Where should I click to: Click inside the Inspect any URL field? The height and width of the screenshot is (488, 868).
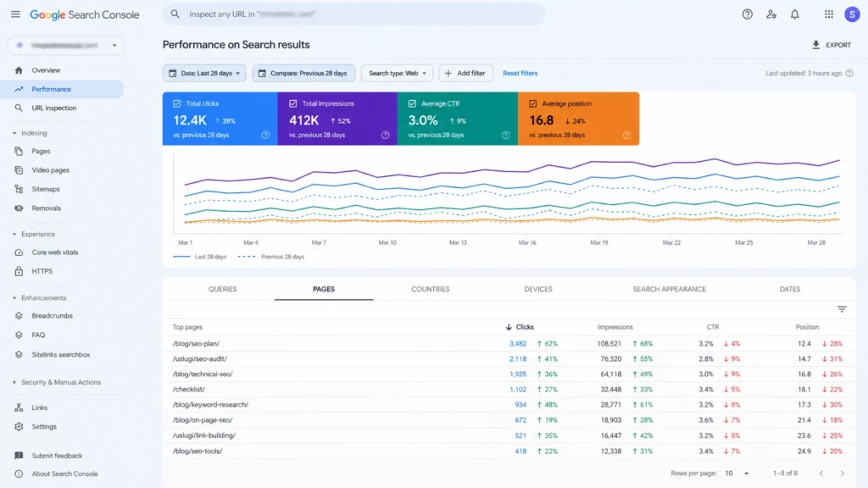[354, 14]
